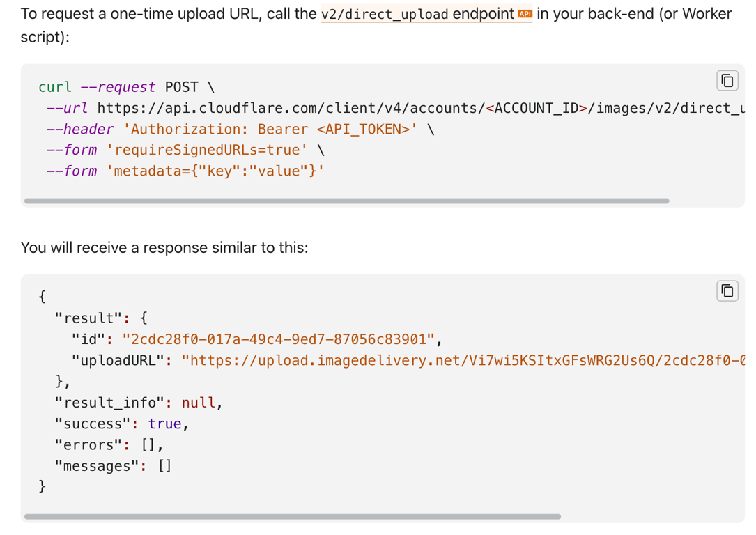Click the <ACCOUNT_ID> placeholder
The height and width of the screenshot is (535, 756).
pyautogui.click(x=537, y=108)
